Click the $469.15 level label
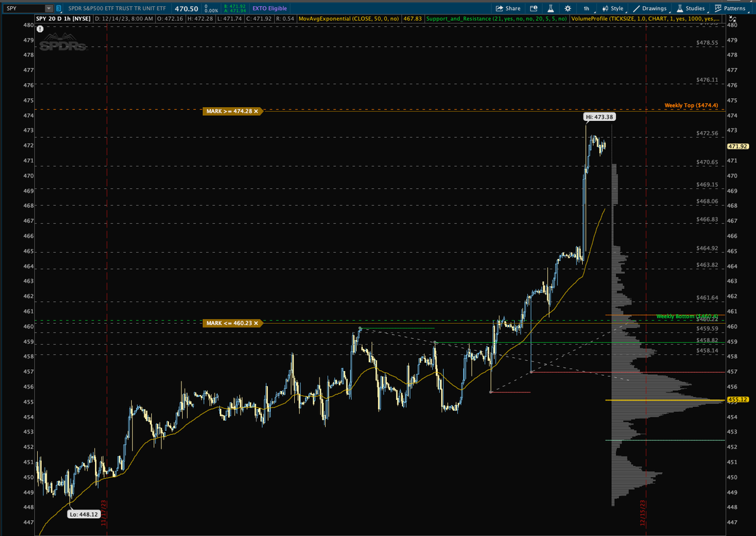Image resolution: width=756 pixels, height=536 pixels. pyautogui.click(x=707, y=185)
